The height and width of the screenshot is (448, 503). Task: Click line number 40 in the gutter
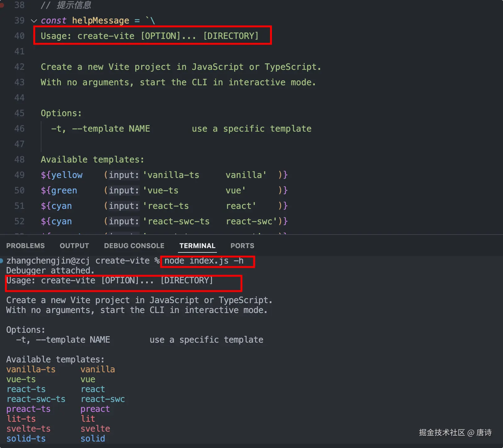pyautogui.click(x=19, y=36)
